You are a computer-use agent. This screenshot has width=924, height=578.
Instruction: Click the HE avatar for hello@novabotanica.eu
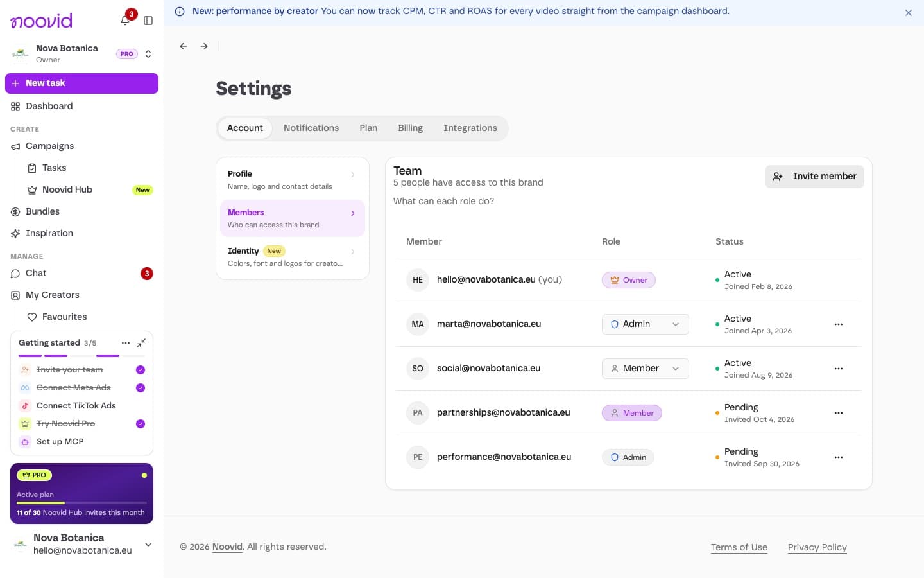tap(418, 280)
